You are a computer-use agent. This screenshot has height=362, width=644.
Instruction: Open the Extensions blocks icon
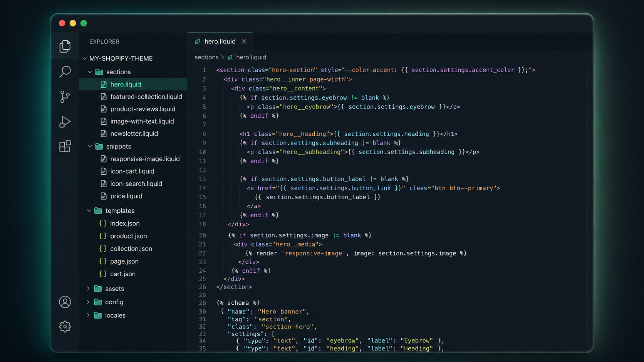pyautogui.click(x=65, y=146)
